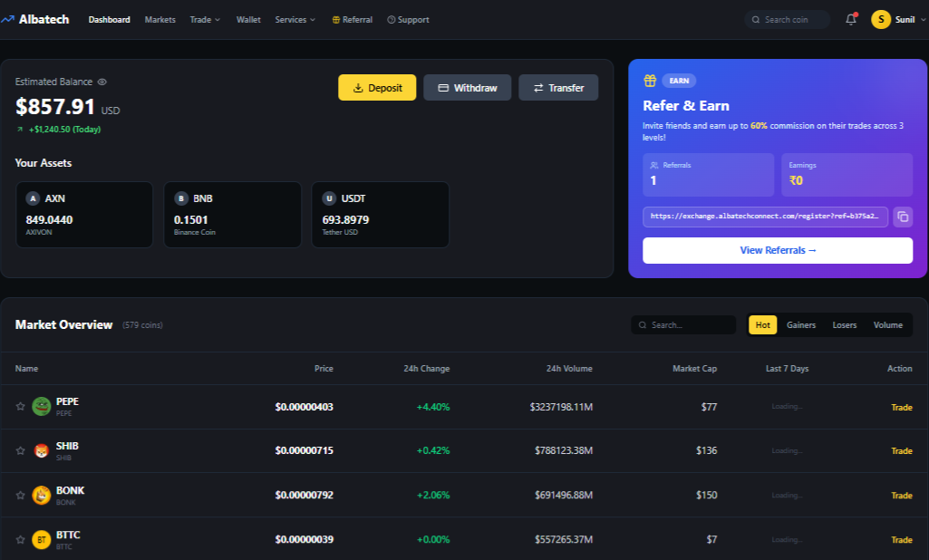The image size is (929, 560).
Task: Click the Referrals people icon
Action: 654,165
